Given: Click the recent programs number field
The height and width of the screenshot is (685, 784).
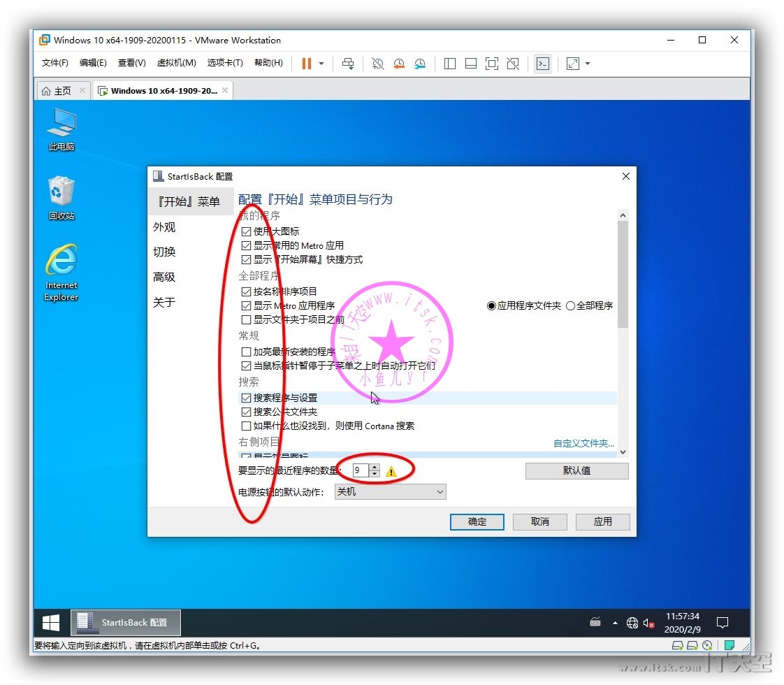Looking at the screenshot, I should 361,470.
